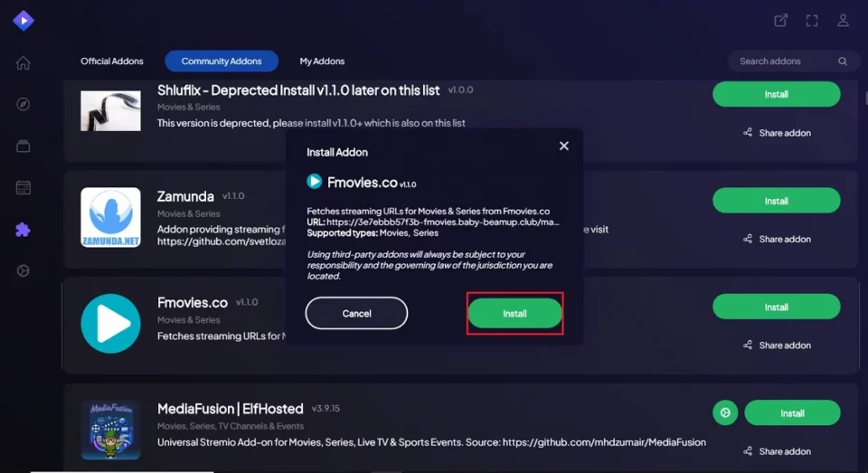Image resolution: width=868 pixels, height=473 pixels.
Task: Click the v3.9.15 version label
Action: [x=325, y=408]
